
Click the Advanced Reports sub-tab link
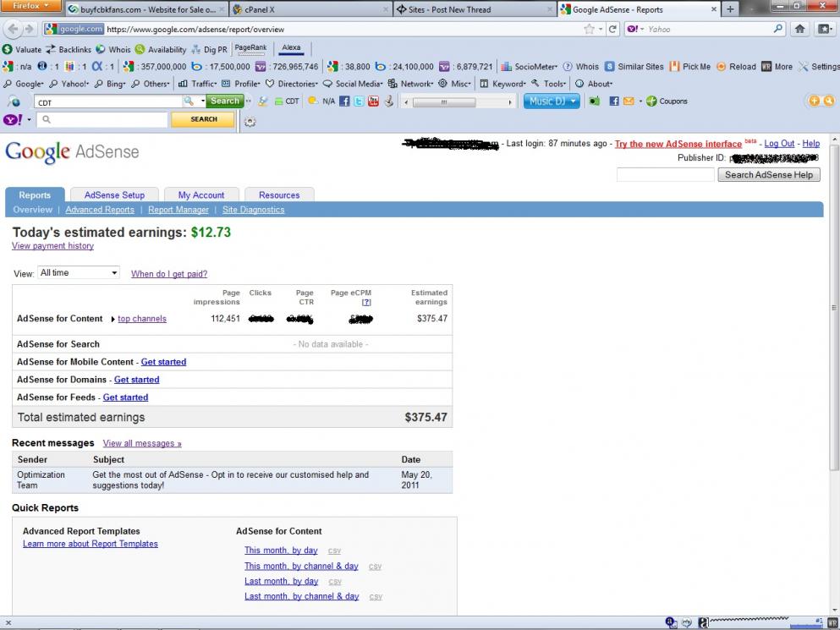(x=100, y=210)
